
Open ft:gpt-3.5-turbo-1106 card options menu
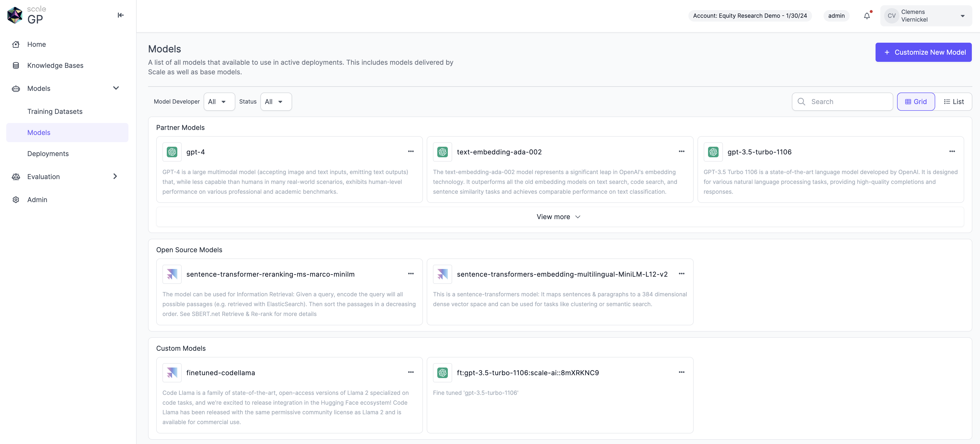coord(681,372)
